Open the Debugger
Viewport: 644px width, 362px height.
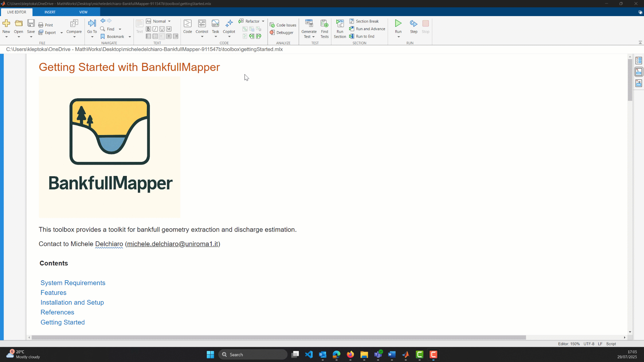point(281,33)
